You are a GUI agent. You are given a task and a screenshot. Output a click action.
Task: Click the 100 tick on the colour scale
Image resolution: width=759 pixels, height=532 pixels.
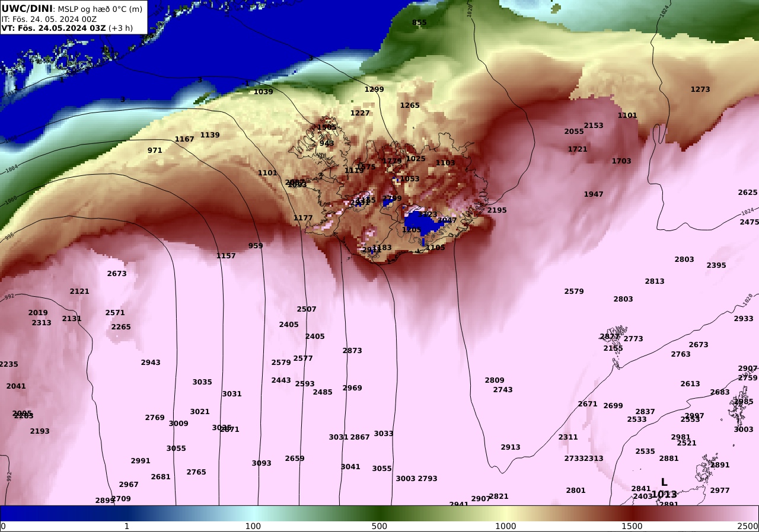pyautogui.click(x=253, y=526)
